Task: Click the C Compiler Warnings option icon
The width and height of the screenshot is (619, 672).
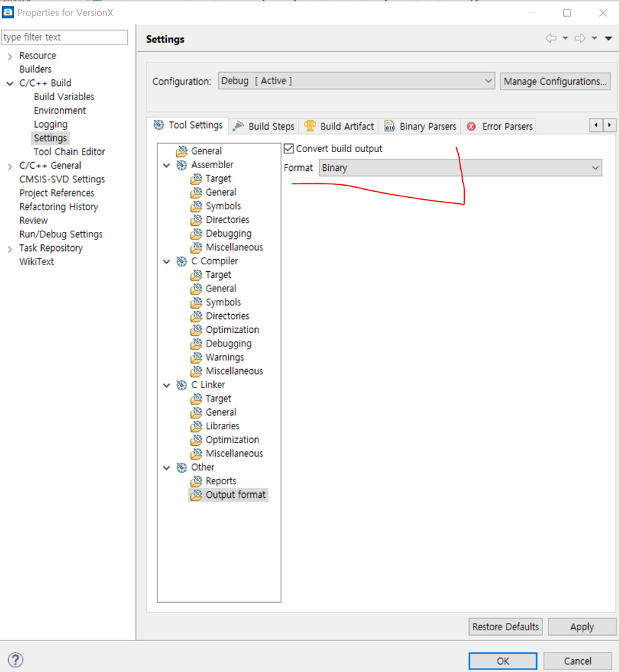Action: point(196,357)
